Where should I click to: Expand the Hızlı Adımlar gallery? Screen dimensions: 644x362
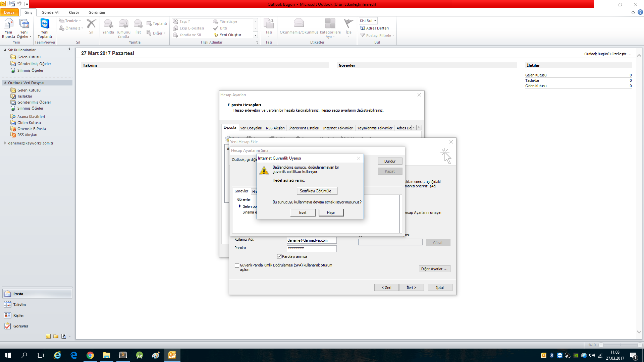(255, 35)
